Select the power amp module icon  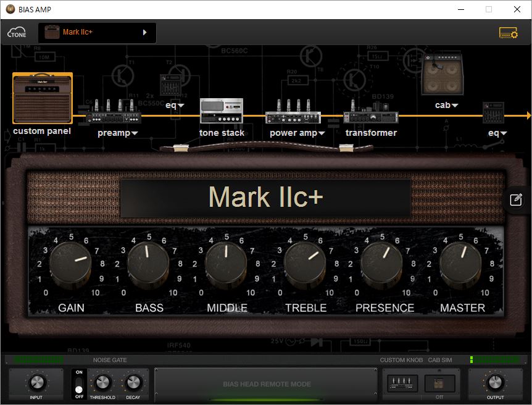click(293, 112)
